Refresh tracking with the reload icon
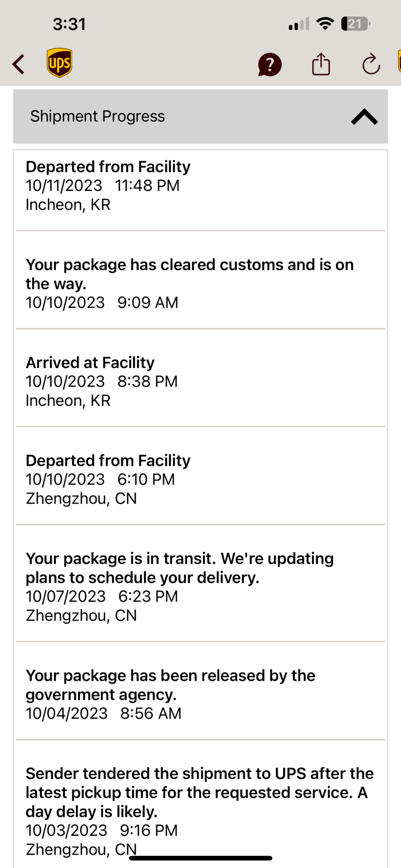 coord(371,65)
